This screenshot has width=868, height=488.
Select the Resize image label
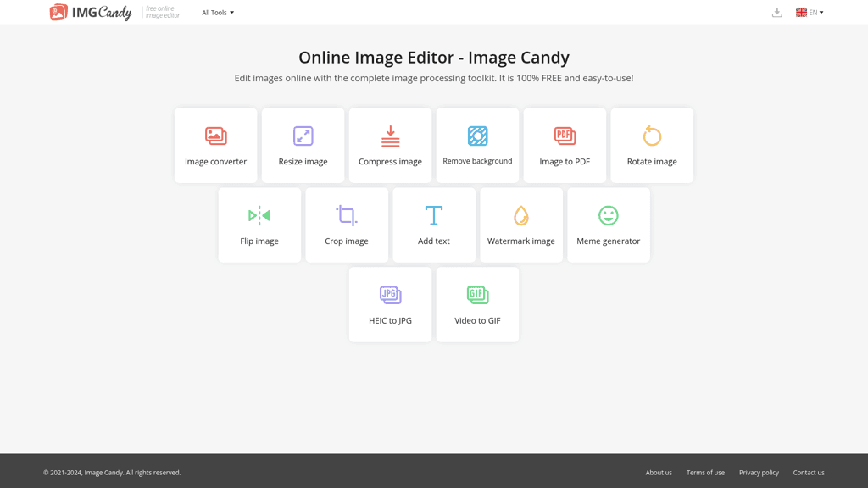pos(303,162)
